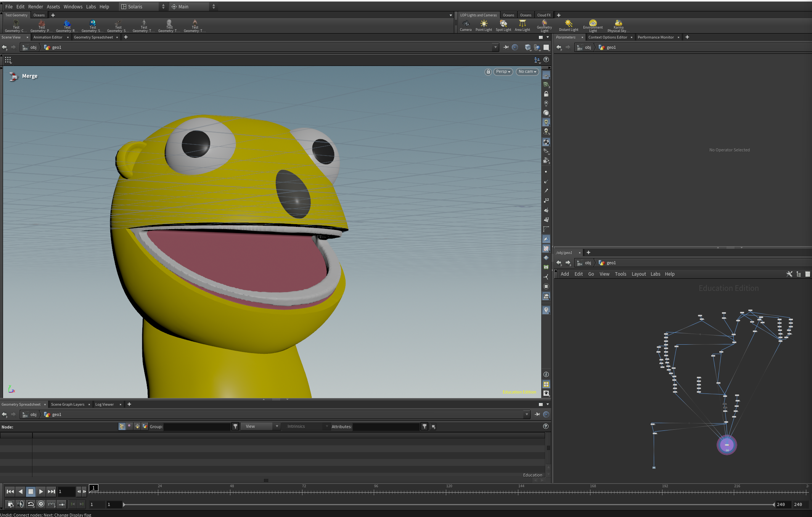Select the viewport snapping grid icon

point(8,60)
